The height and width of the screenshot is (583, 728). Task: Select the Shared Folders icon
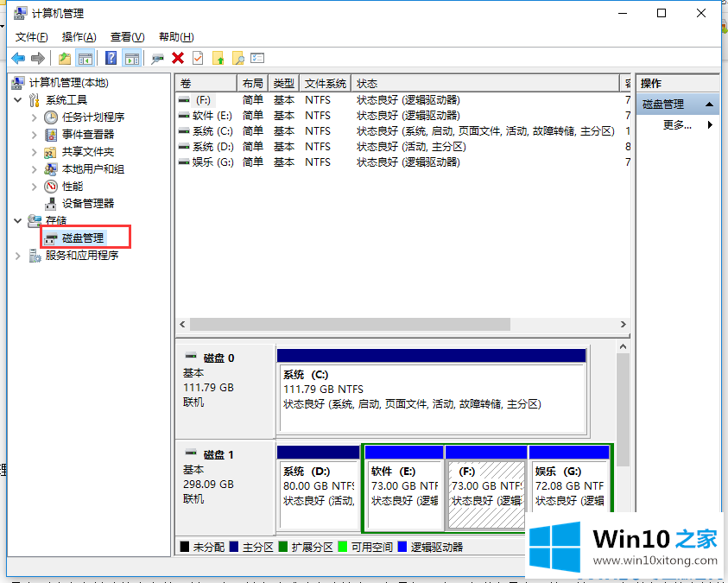[50, 152]
